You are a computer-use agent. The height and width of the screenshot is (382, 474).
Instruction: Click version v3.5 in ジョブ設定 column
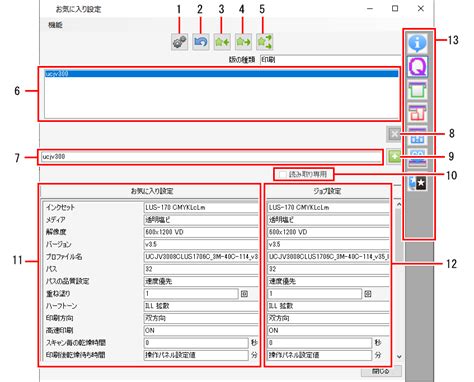pos(328,244)
